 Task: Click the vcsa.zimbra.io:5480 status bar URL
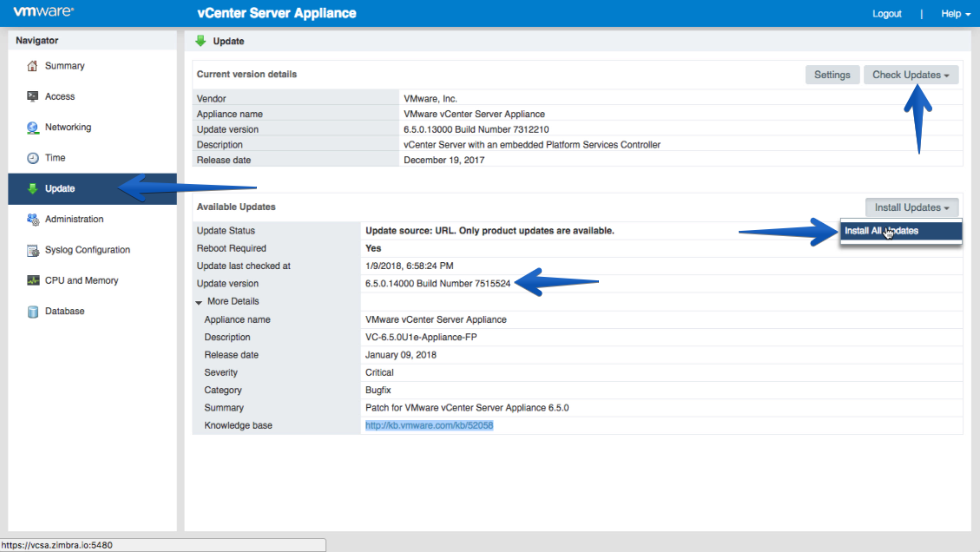point(57,545)
